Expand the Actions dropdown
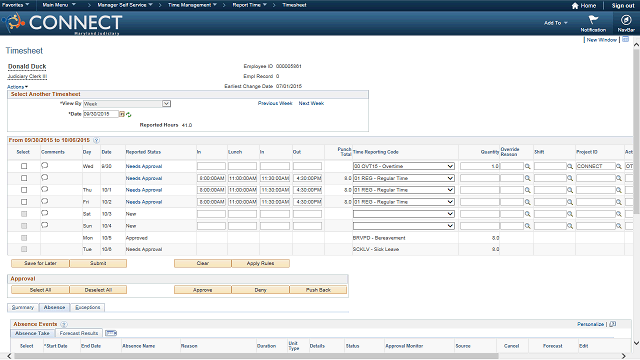The height and width of the screenshot is (360, 640). pos(18,87)
